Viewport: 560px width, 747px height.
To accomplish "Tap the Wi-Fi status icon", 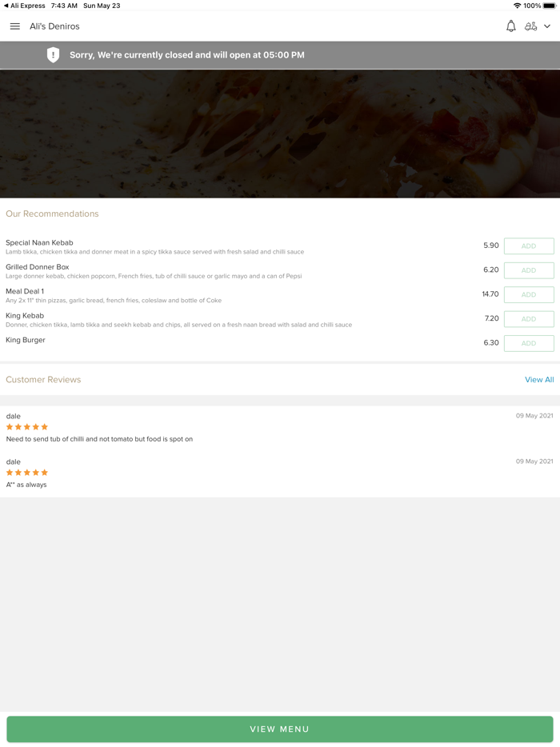I will [x=517, y=6].
